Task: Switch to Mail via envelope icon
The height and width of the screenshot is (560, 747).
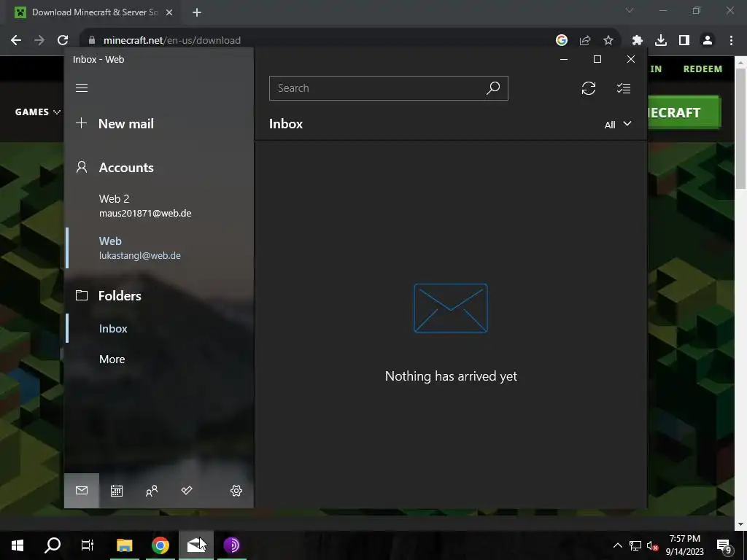Action: coord(82,491)
